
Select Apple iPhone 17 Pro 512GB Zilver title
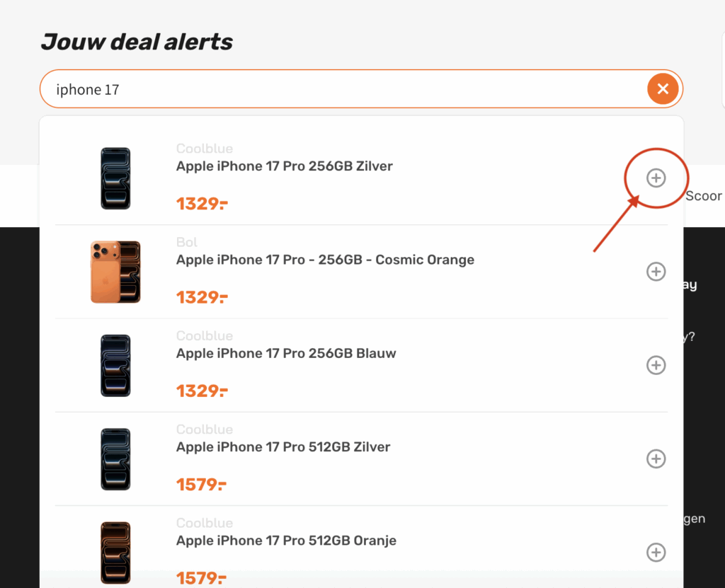[283, 446]
